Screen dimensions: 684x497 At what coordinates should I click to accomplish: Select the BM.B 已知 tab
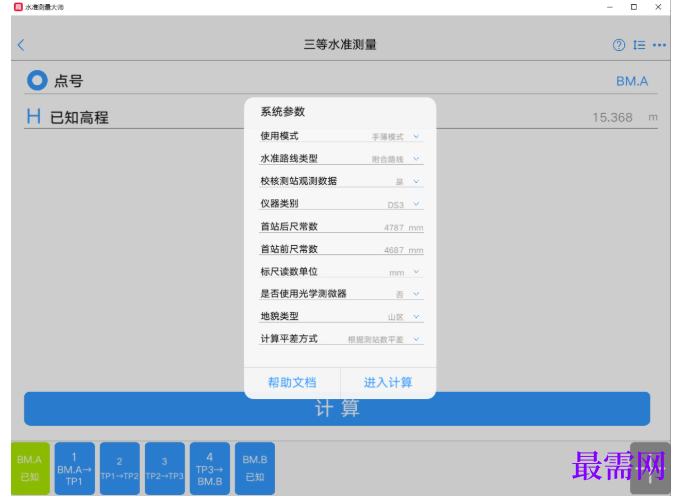coord(255,468)
